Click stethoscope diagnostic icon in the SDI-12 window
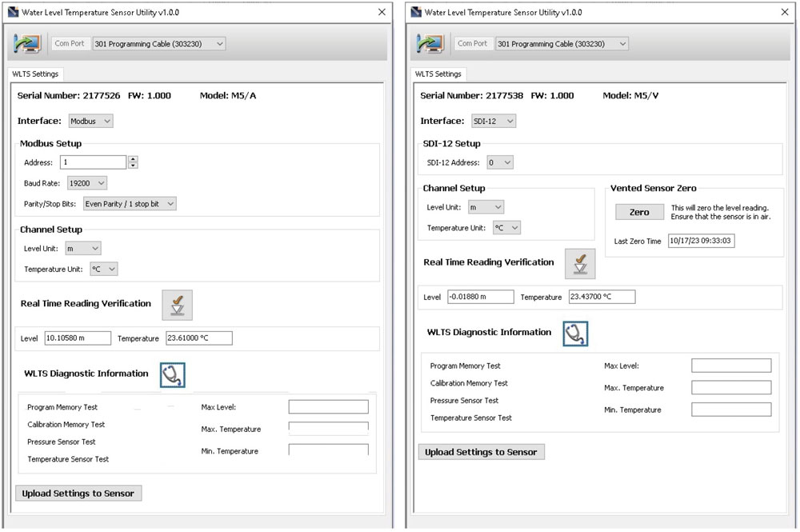The height and width of the screenshot is (532, 800). pyautogui.click(x=575, y=333)
